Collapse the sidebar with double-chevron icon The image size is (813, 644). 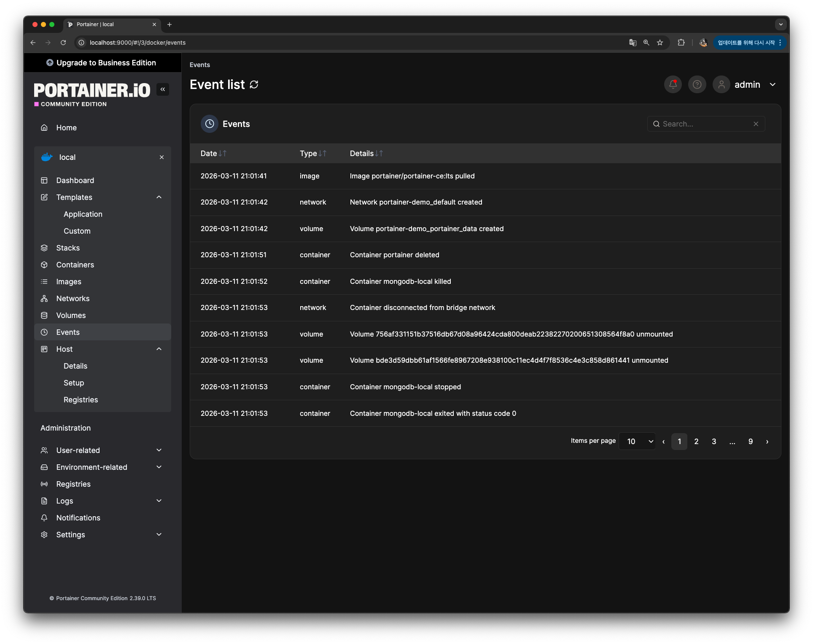tap(163, 89)
